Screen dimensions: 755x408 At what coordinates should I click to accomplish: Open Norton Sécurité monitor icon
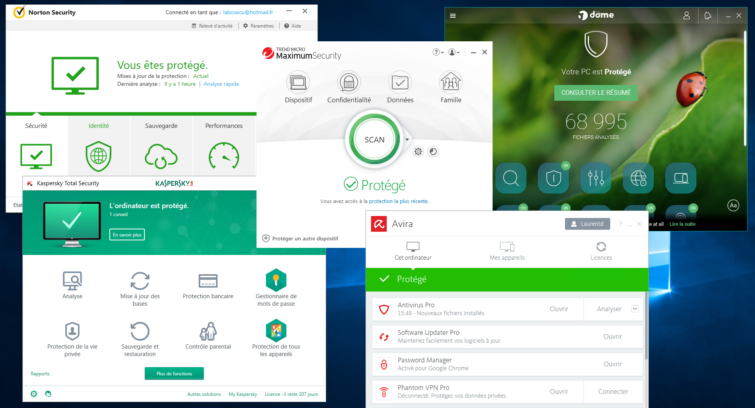coord(36,156)
